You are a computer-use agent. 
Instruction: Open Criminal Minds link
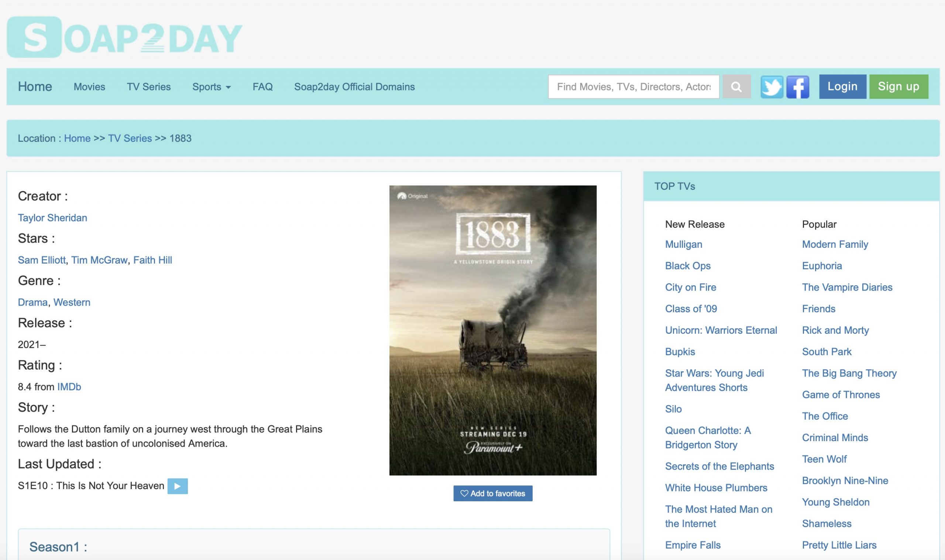pos(835,438)
